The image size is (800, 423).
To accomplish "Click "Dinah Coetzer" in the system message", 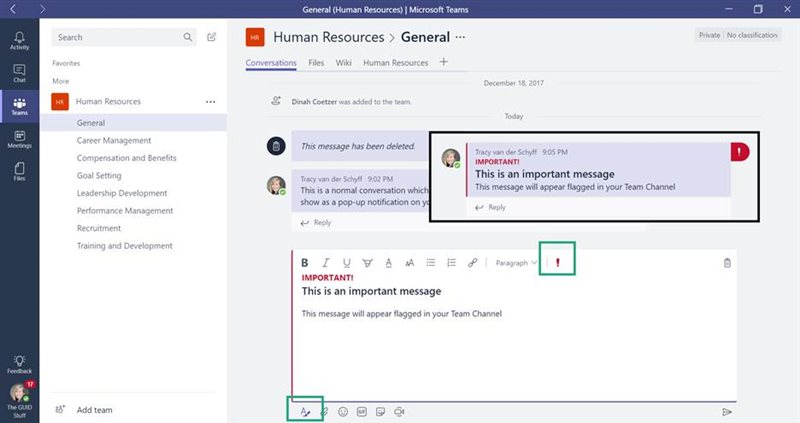I will [314, 102].
